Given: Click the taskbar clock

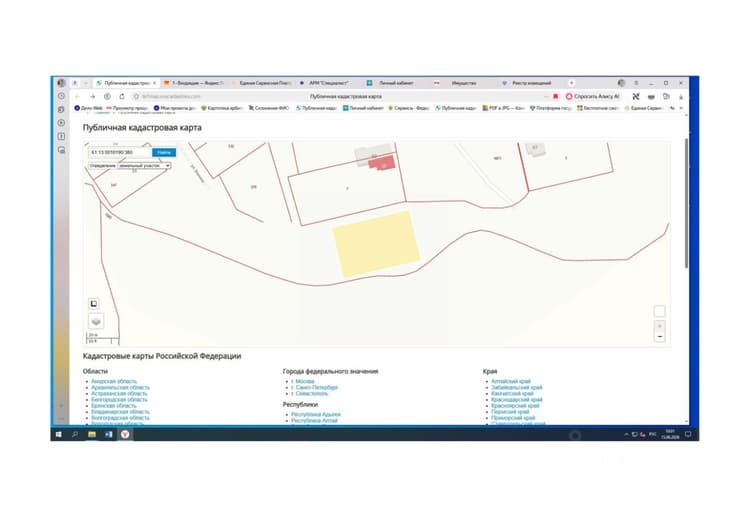Looking at the screenshot, I should (x=670, y=434).
